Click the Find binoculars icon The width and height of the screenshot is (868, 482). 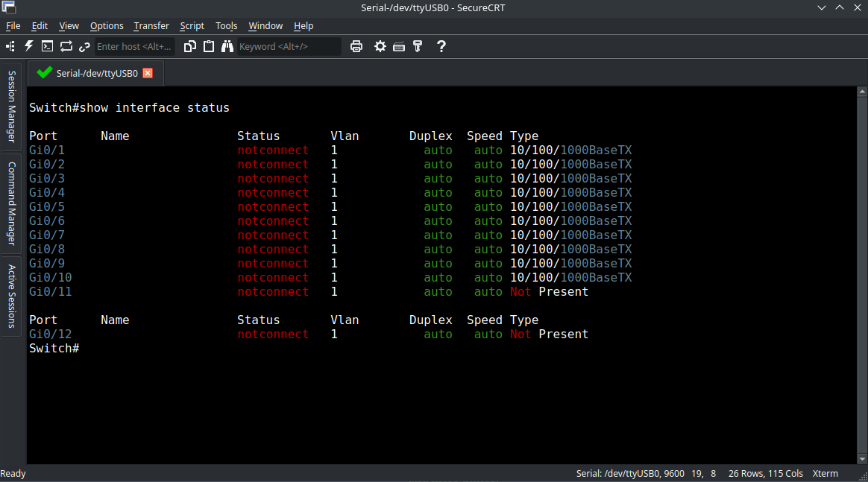tap(227, 46)
